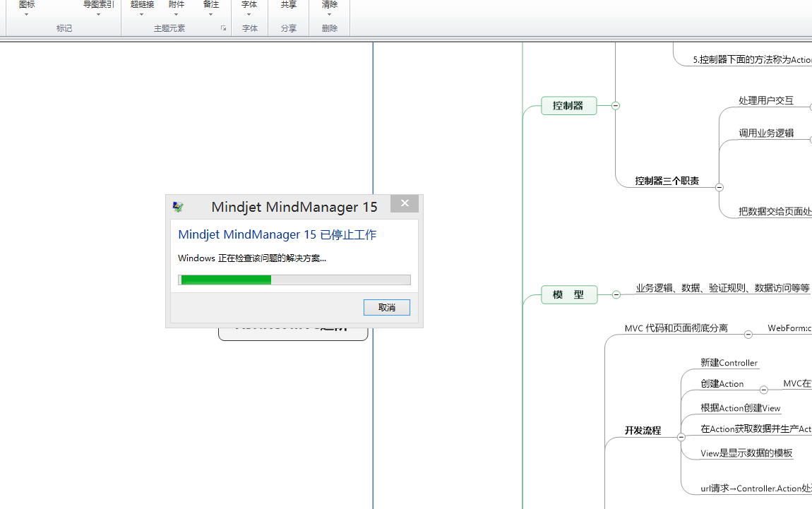The width and height of the screenshot is (812, 509).
Task: Select the 控制器 topic node
Action: click(568, 106)
